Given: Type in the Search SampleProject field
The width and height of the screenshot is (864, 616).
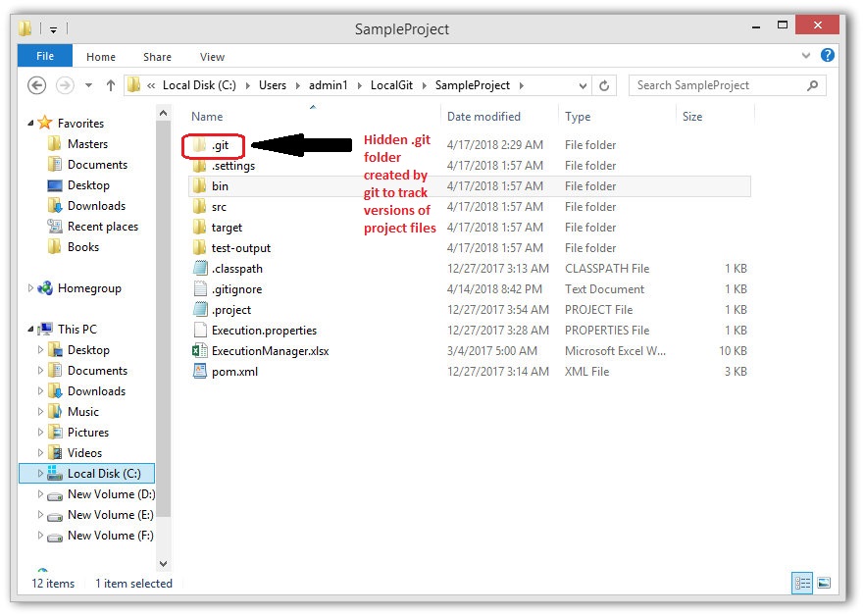Looking at the screenshot, I should [x=716, y=85].
